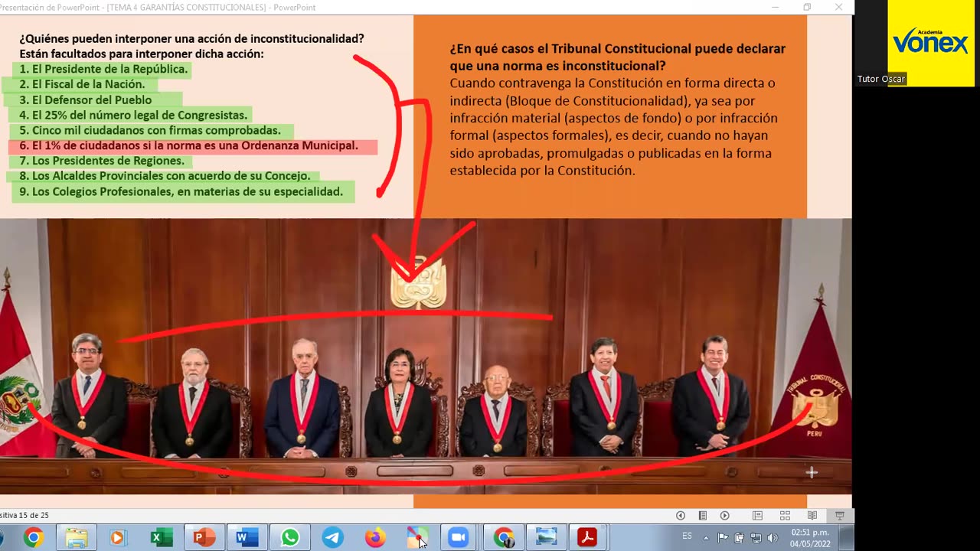Open Firefox from the taskbar
Screen dimensions: 980x551
point(375,538)
